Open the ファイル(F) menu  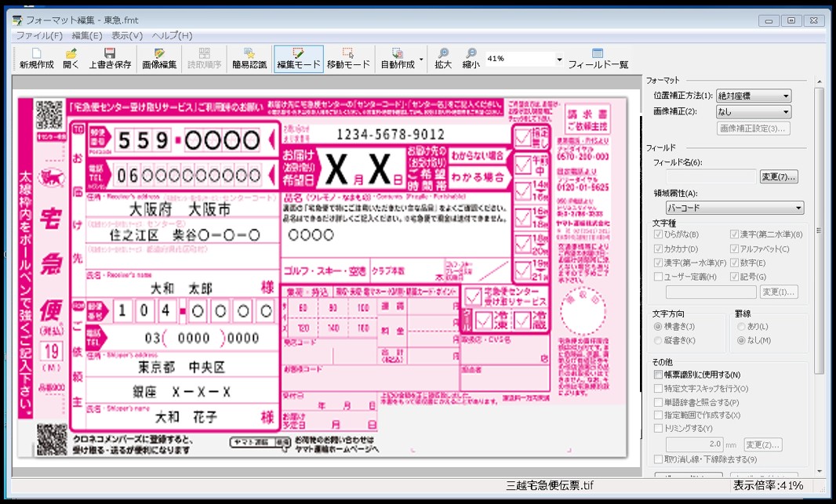tap(39, 36)
